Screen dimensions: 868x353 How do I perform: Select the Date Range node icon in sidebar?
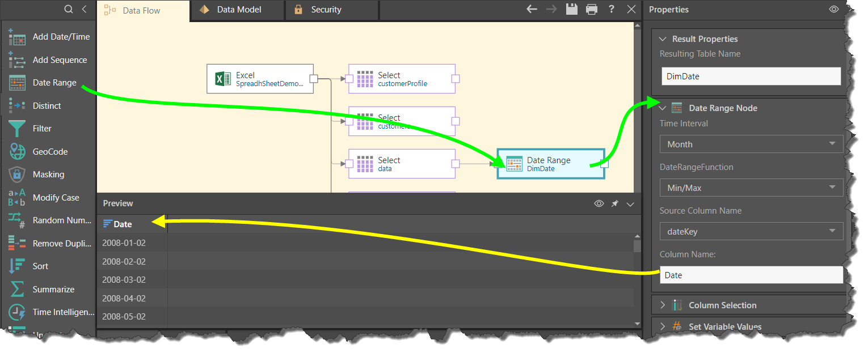click(17, 83)
